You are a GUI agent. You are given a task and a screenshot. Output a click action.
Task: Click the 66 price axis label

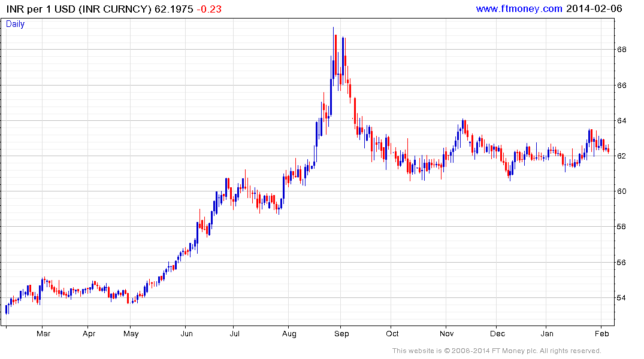tap(622, 86)
